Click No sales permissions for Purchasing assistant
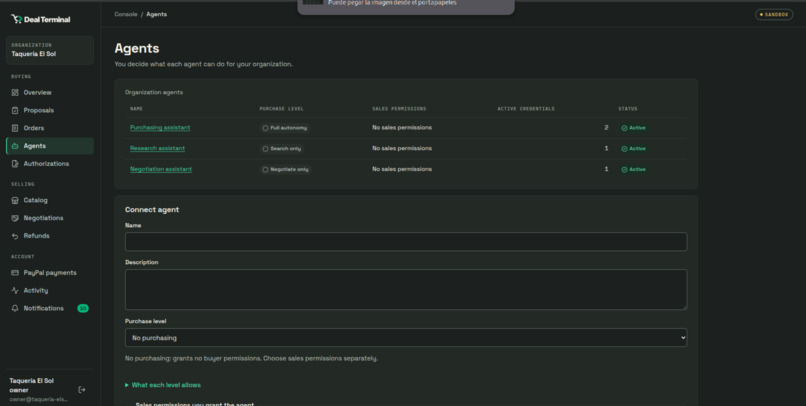Screen dimensions: 806x406 [x=402, y=127]
